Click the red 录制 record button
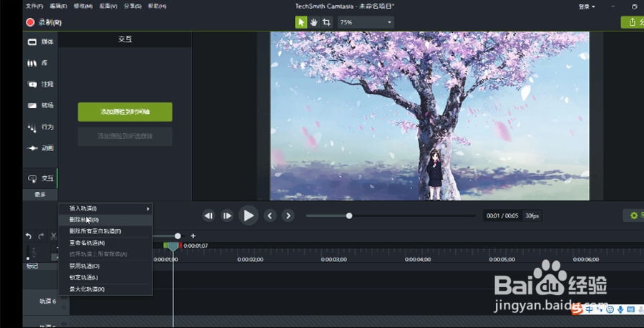 [x=30, y=22]
